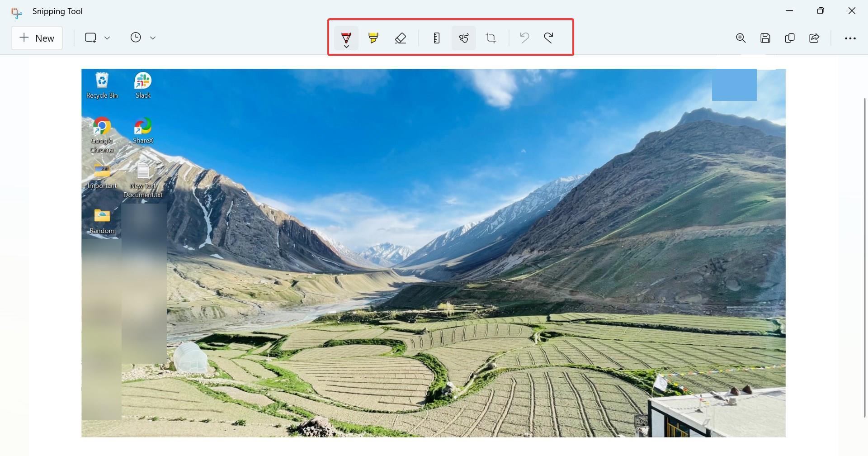868x456 pixels.
Task: Undo the last edit
Action: point(524,38)
